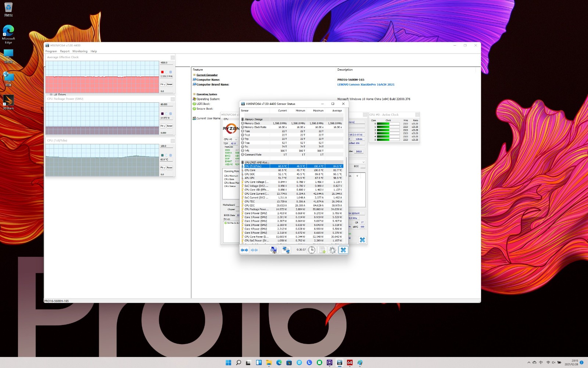The image size is (588, 368).
Task: Click the logging start sheet icon
Action: click(322, 250)
